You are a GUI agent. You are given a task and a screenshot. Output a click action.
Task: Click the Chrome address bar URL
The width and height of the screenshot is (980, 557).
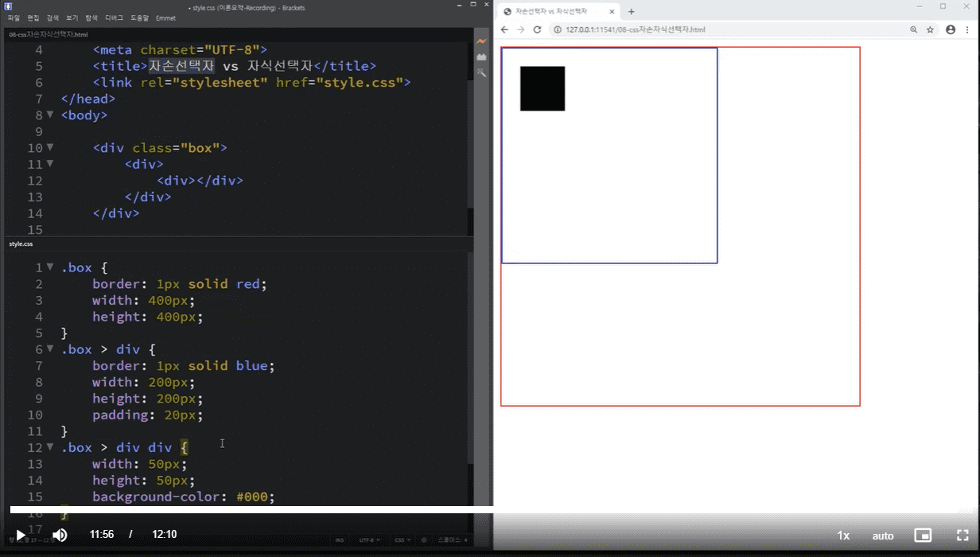(635, 29)
